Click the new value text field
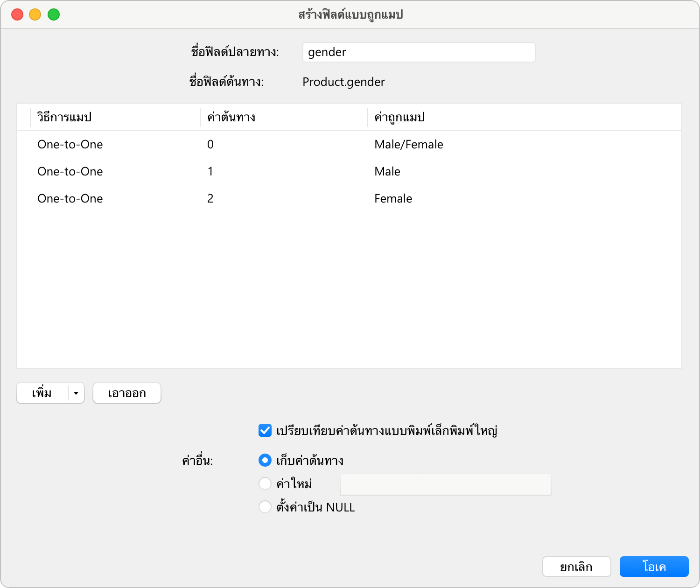The image size is (700, 588). point(445,484)
